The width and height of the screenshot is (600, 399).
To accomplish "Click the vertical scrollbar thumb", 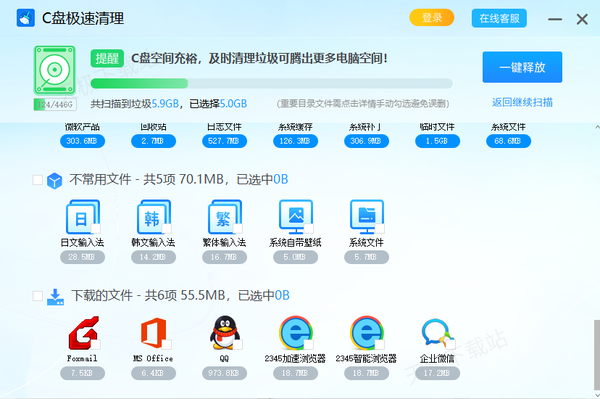I will (597, 355).
